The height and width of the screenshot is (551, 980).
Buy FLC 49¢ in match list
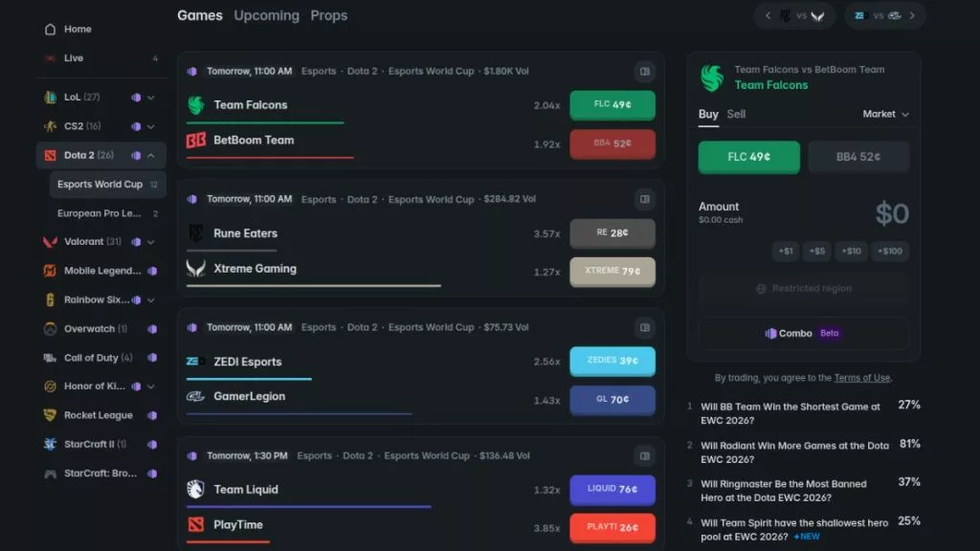612,105
